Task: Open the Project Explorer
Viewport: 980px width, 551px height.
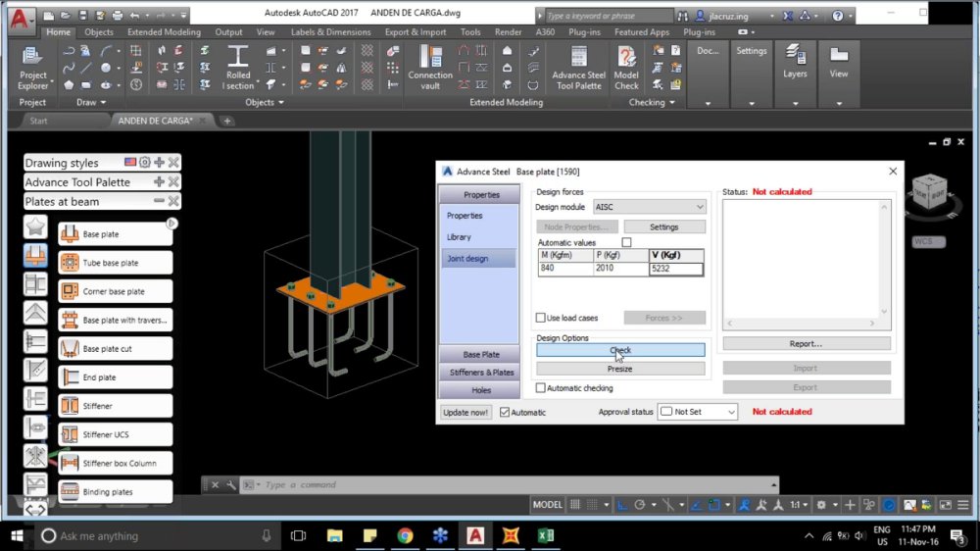Action: pos(32,68)
